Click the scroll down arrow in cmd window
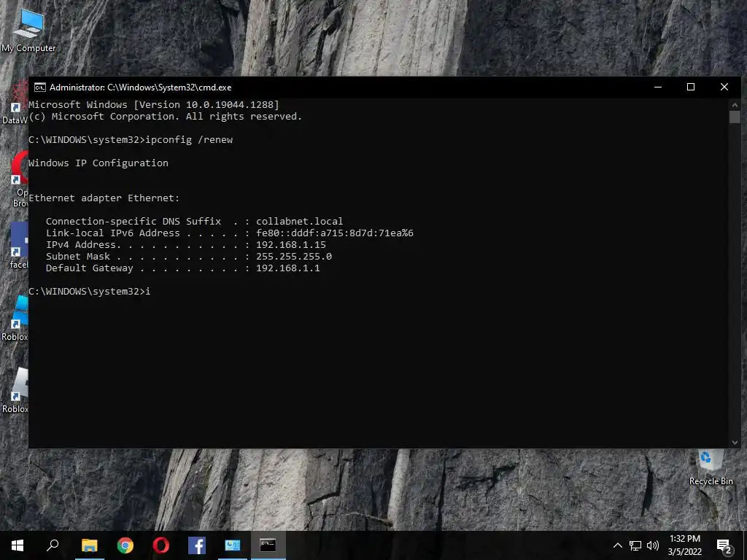This screenshot has width=747, height=560. (735, 443)
